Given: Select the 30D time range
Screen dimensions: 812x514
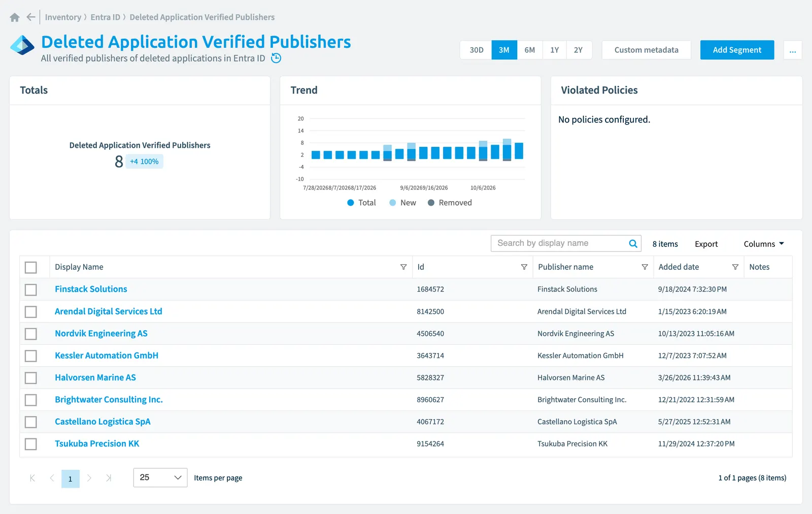Looking at the screenshot, I should [476, 50].
